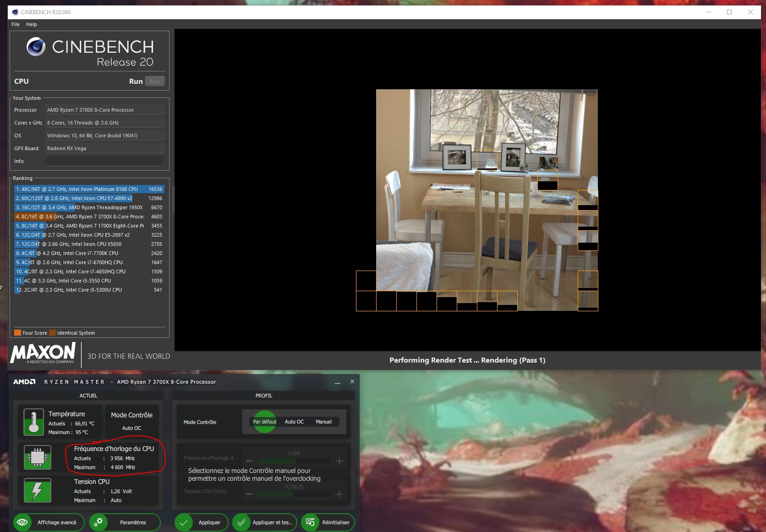This screenshot has width=766, height=532.
Task: Click the Appliquer button
Action: point(201,522)
